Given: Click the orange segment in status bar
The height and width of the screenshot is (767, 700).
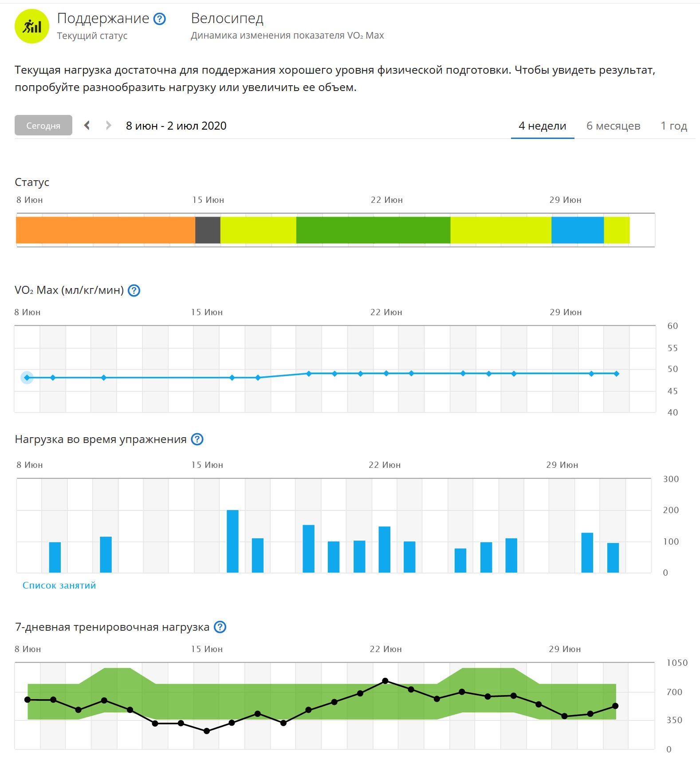Looking at the screenshot, I should 106,230.
